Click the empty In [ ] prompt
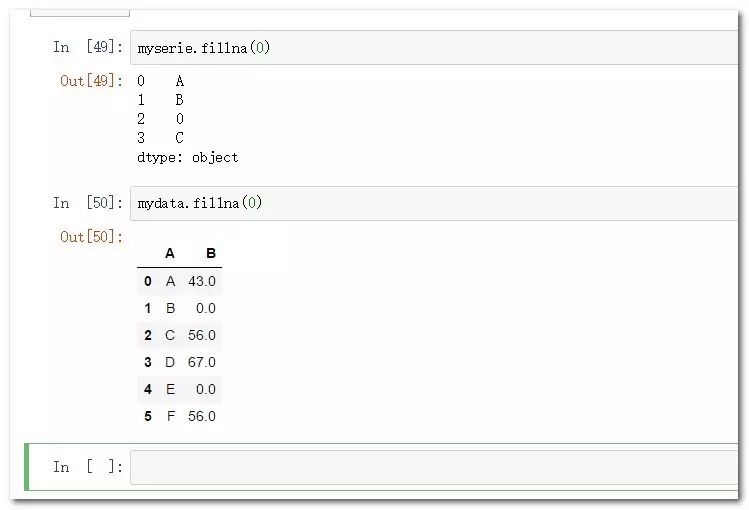 (x=88, y=467)
